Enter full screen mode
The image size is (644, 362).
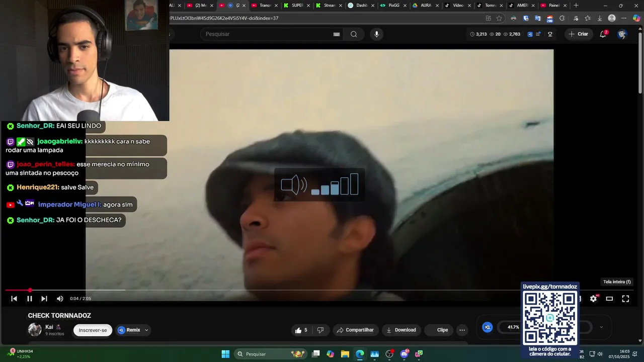(x=625, y=299)
